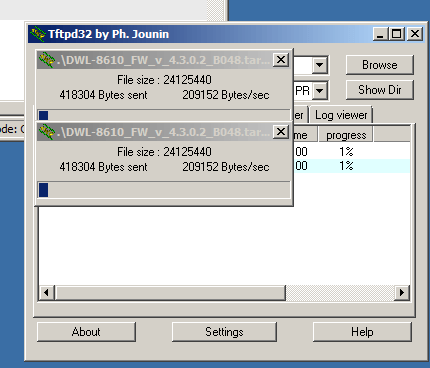The height and width of the screenshot is (368, 430).
Task: Click the progress column header
Action: pos(346,135)
